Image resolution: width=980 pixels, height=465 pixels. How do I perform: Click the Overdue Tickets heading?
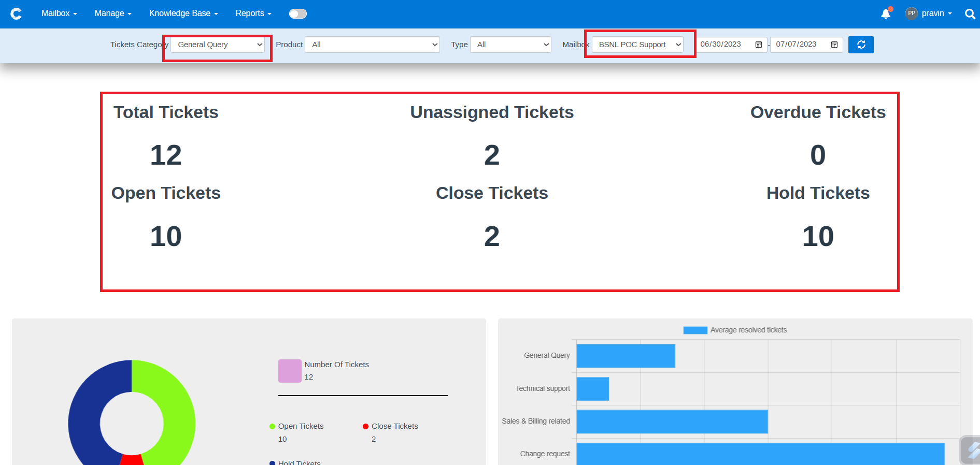click(818, 112)
